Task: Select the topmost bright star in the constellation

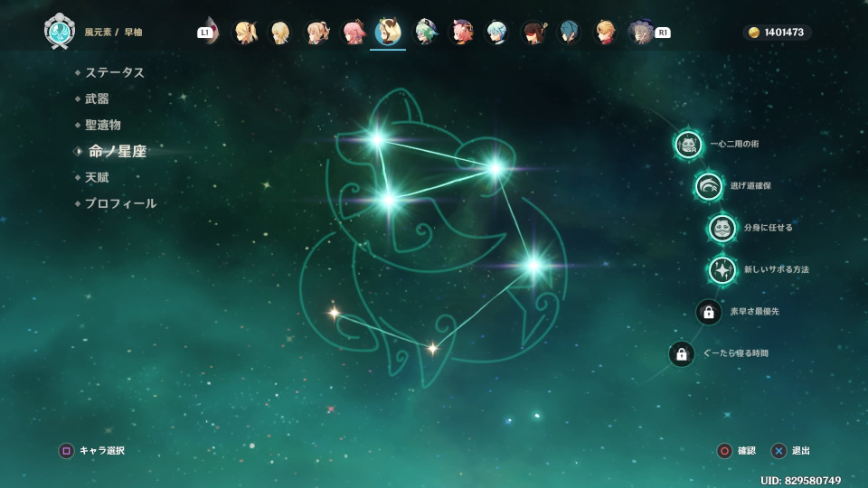Action: 377,139
